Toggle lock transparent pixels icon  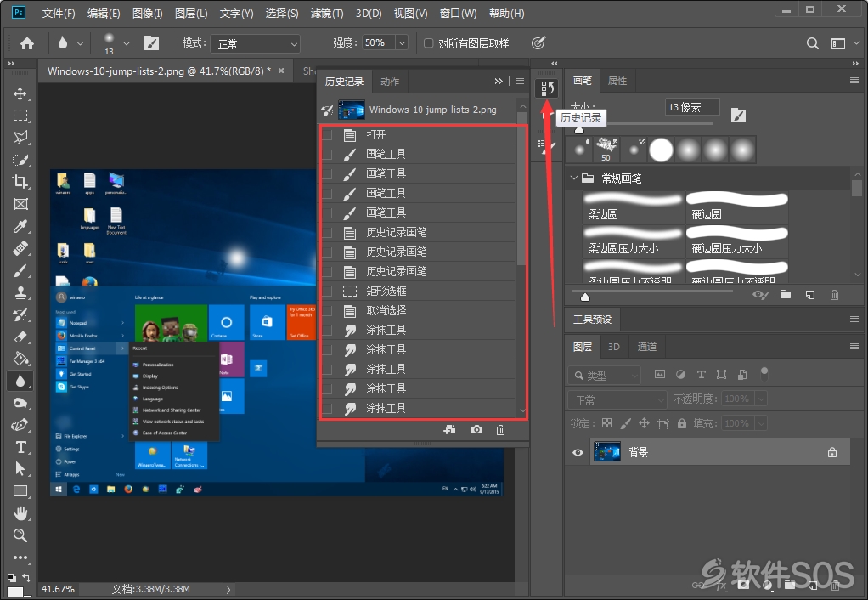pos(607,423)
